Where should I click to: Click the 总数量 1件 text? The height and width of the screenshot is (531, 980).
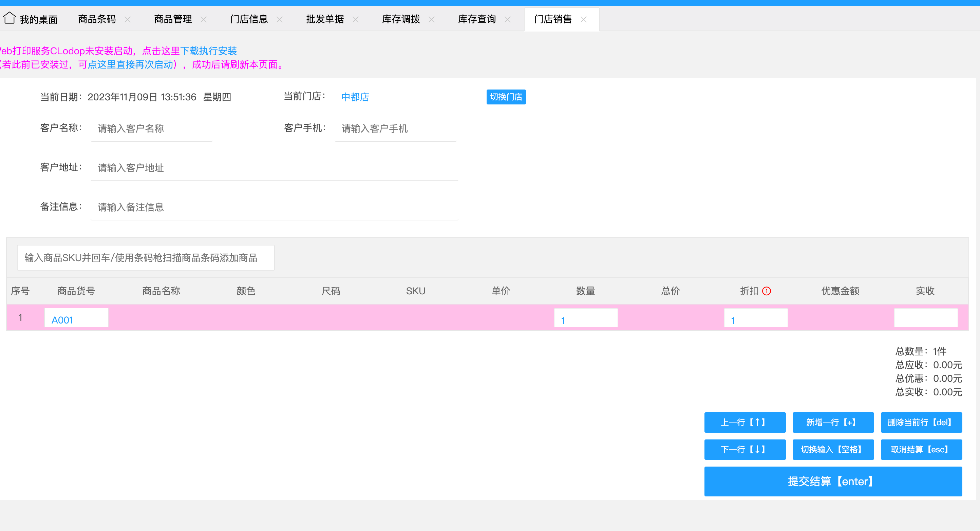921,351
